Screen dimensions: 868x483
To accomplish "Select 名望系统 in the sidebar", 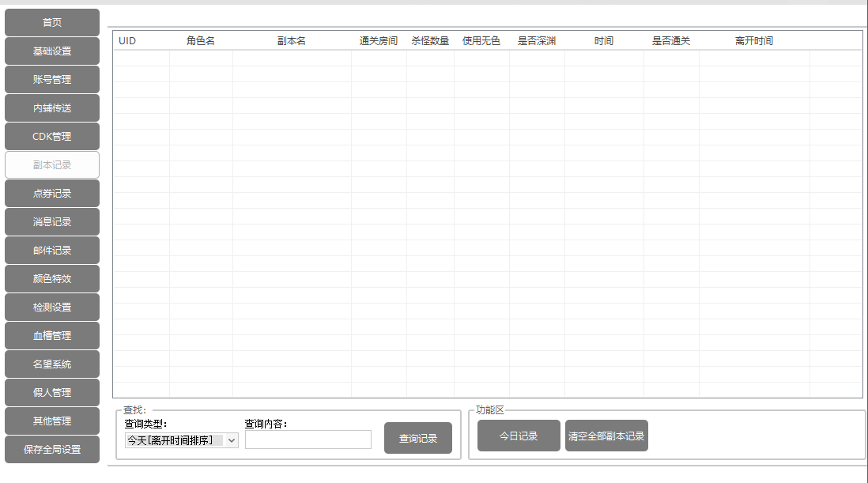I will (52, 364).
